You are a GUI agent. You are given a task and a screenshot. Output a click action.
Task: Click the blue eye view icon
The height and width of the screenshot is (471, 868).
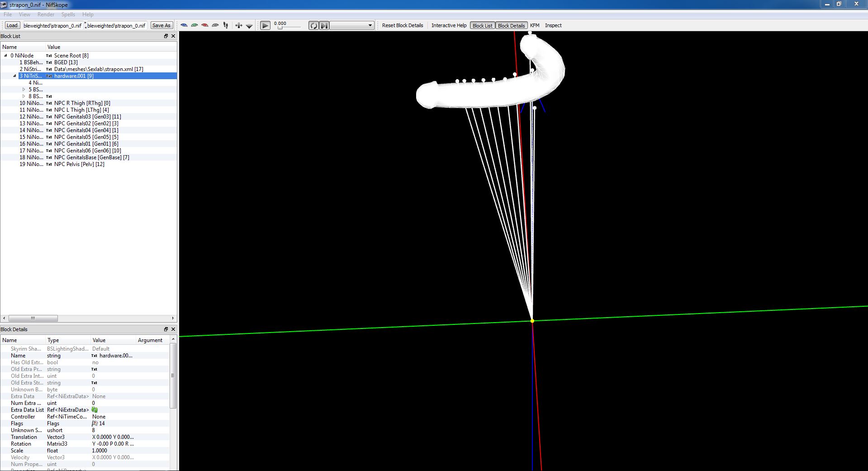[184, 25]
